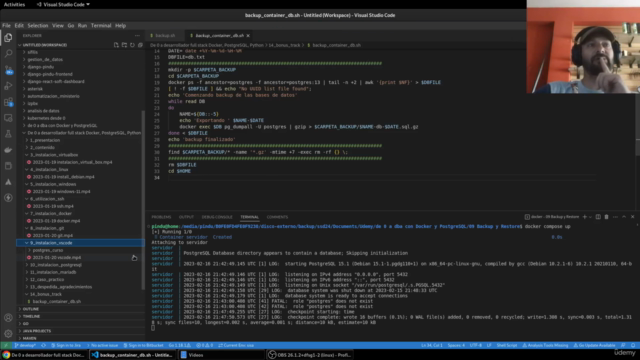Open the Extensions view icon
Screen dimensions: 640x360
pos(8,102)
